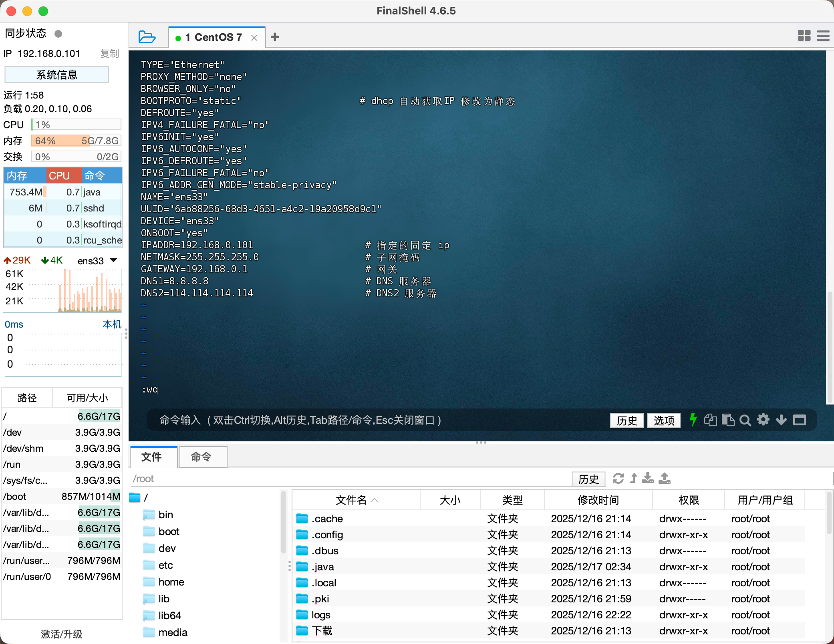
Task: Click the terminal search magnifier icon
Action: click(745, 420)
